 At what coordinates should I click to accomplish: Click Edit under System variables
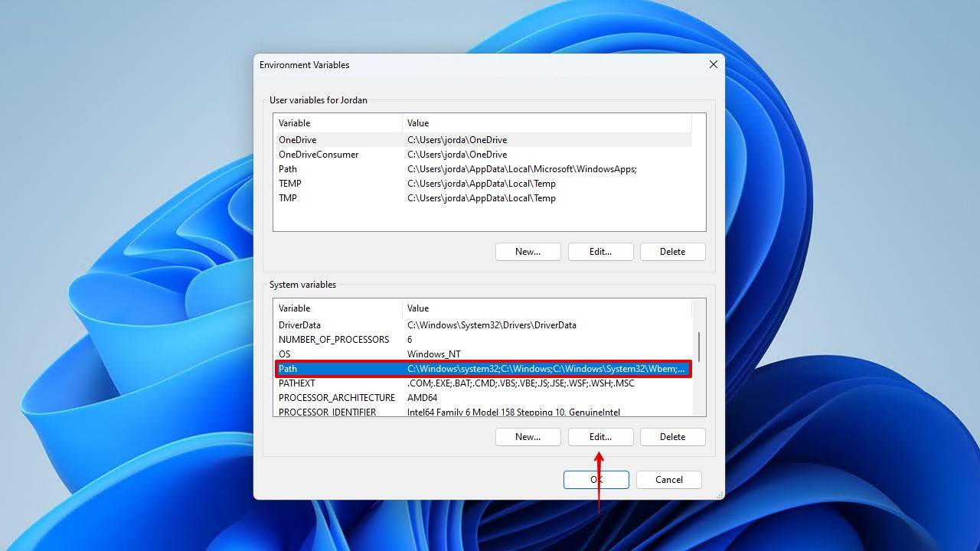[600, 437]
